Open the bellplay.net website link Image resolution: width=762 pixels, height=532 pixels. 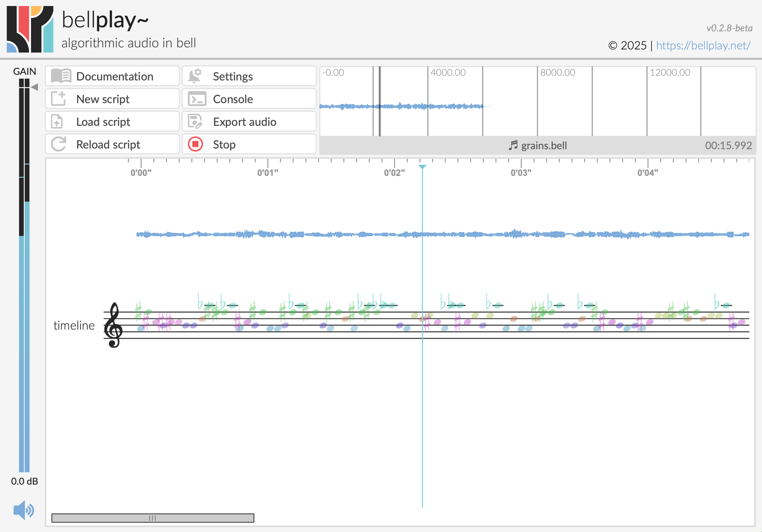(703, 45)
